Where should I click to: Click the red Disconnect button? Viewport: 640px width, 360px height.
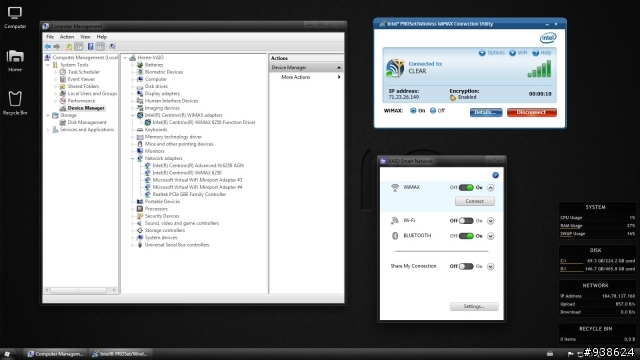pos(531,112)
